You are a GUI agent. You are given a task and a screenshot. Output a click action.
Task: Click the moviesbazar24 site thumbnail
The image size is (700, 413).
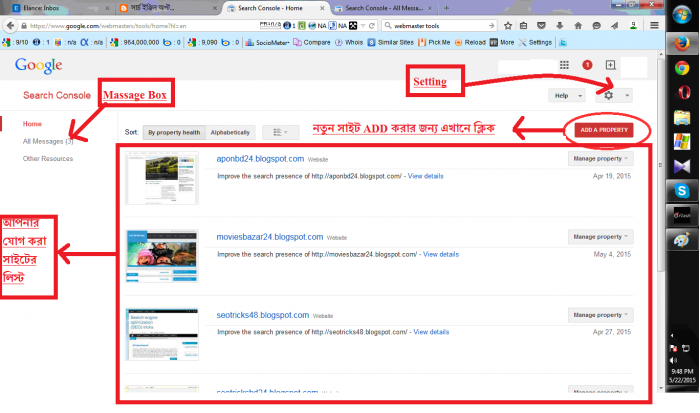coord(162,256)
